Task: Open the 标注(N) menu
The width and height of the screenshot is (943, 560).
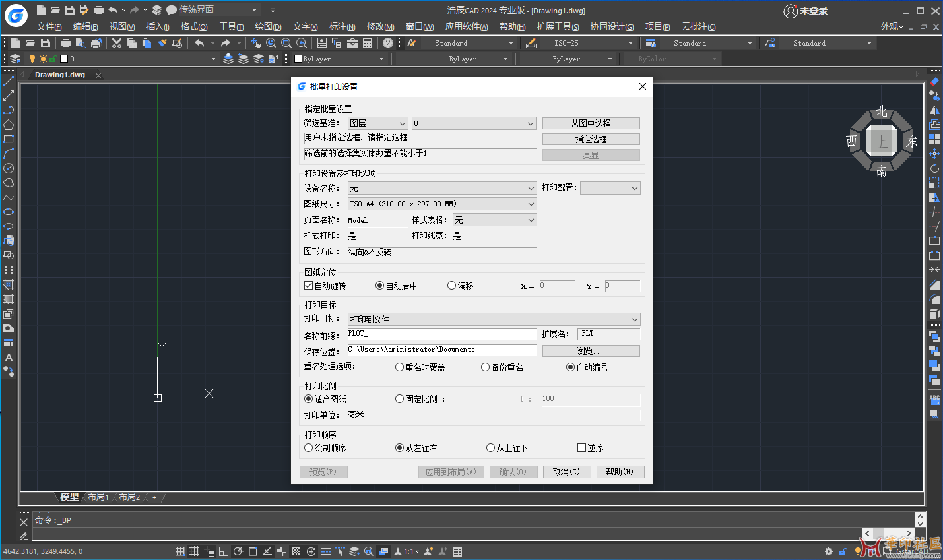Action: pyautogui.click(x=342, y=26)
